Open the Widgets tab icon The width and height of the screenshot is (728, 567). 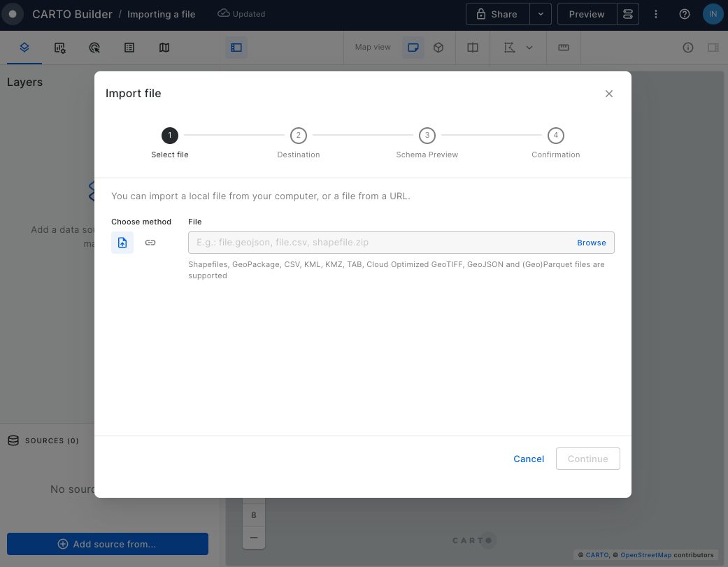click(x=60, y=48)
